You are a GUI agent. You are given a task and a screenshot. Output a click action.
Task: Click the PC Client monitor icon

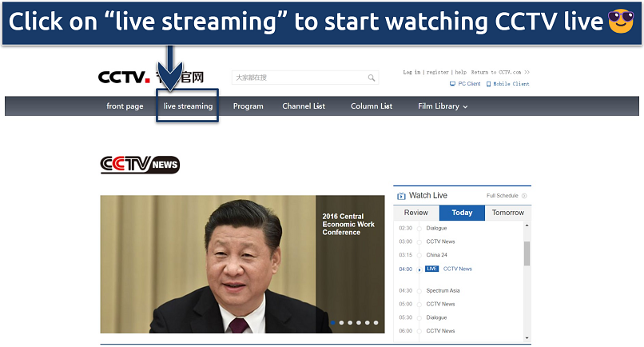(x=452, y=84)
